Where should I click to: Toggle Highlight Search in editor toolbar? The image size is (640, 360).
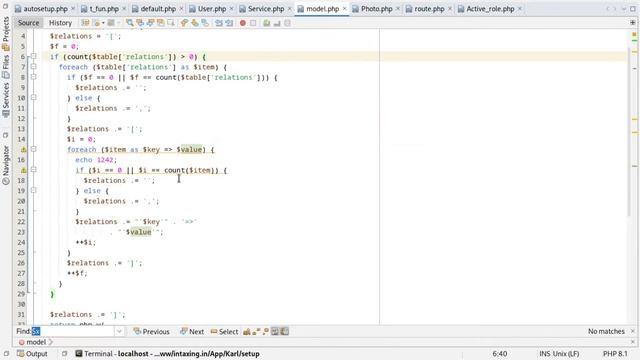click(x=160, y=23)
